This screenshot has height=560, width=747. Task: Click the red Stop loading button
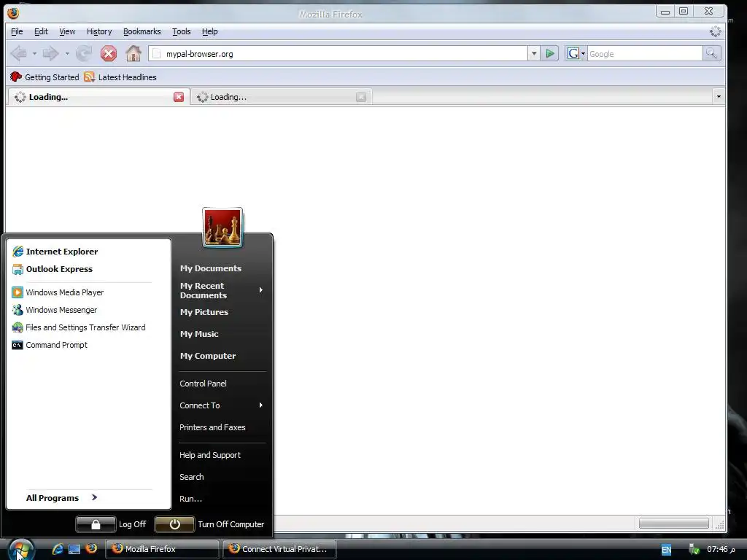(x=109, y=53)
